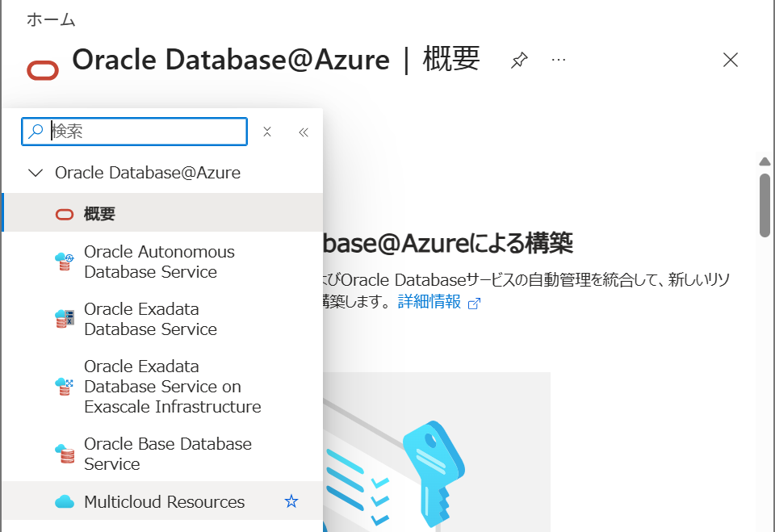Click the Exascale Infrastructure service icon
Image resolution: width=775 pixels, height=532 pixels.
click(65, 386)
